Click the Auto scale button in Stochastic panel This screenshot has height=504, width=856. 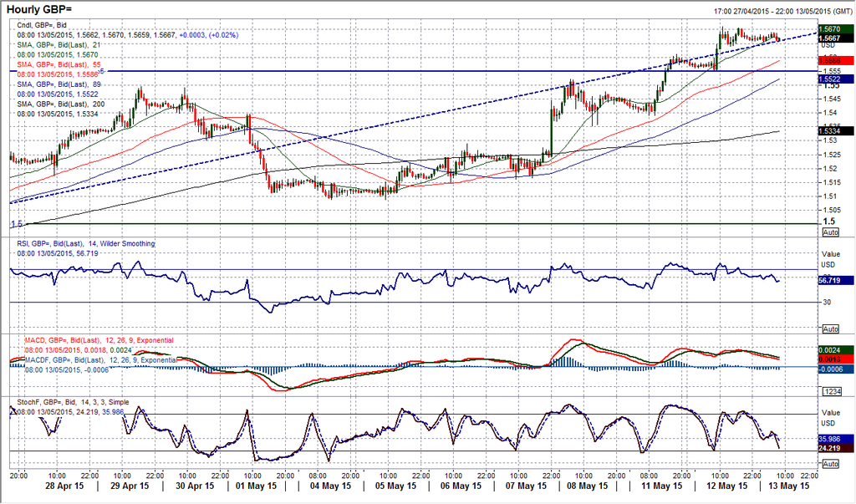[x=830, y=464]
